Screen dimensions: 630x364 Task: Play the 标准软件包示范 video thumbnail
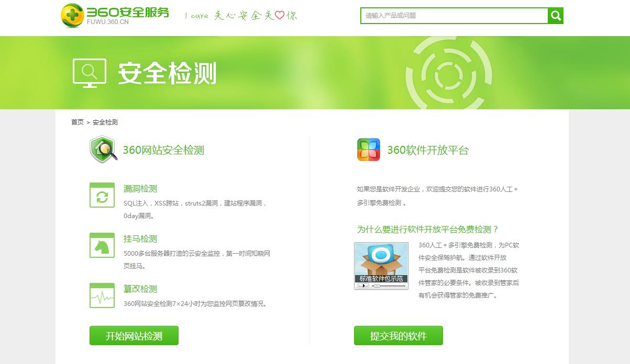pyautogui.click(x=381, y=261)
